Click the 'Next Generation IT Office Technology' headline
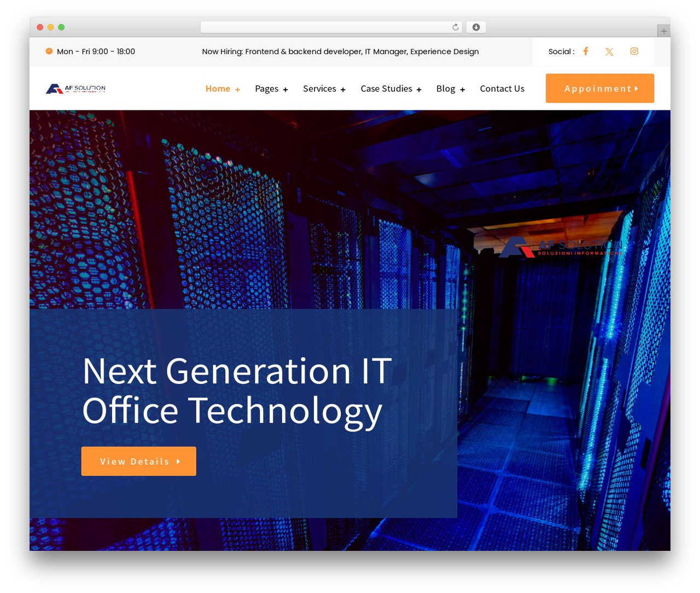The height and width of the screenshot is (593, 700). pyautogui.click(x=237, y=391)
